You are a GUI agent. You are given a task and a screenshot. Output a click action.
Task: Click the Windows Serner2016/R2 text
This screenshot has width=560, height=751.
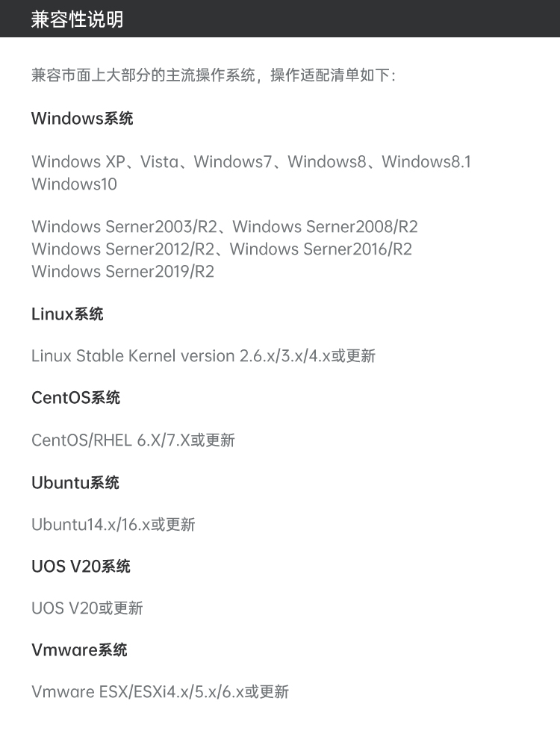[x=321, y=249]
